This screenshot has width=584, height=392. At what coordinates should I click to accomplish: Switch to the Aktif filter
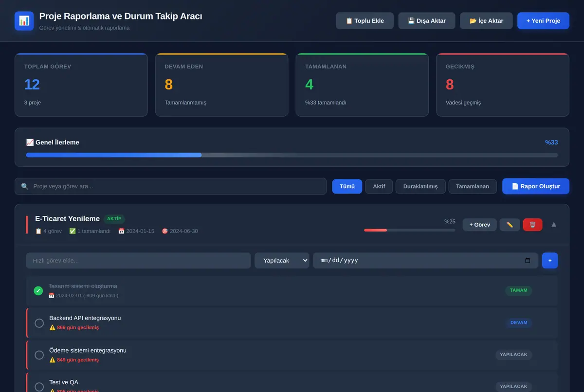(x=379, y=186)
